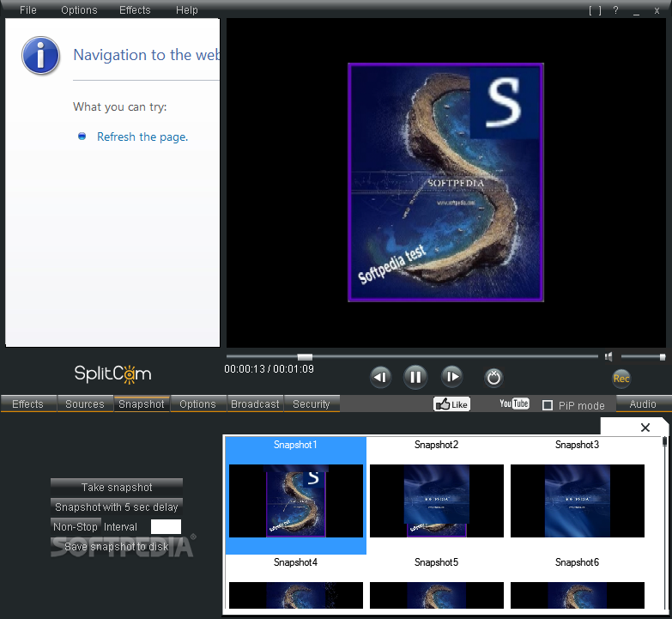Screen dimensions: 672x619
Task: Click the 00:00:13 / 00:01:09 time readout
Action: [269, 368]
